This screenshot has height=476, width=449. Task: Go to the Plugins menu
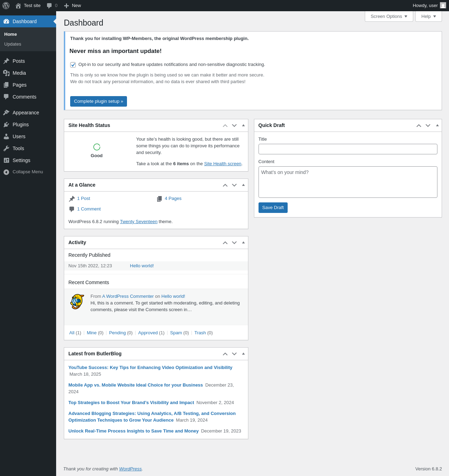28,125
